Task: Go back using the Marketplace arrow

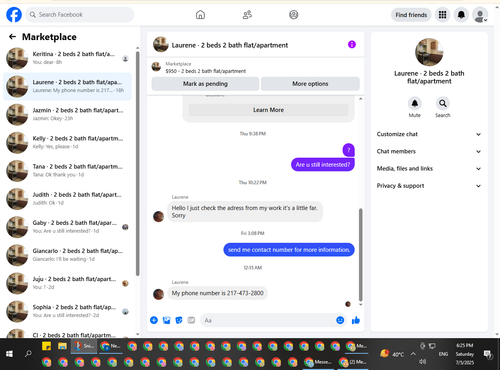Action: [12, 37]
